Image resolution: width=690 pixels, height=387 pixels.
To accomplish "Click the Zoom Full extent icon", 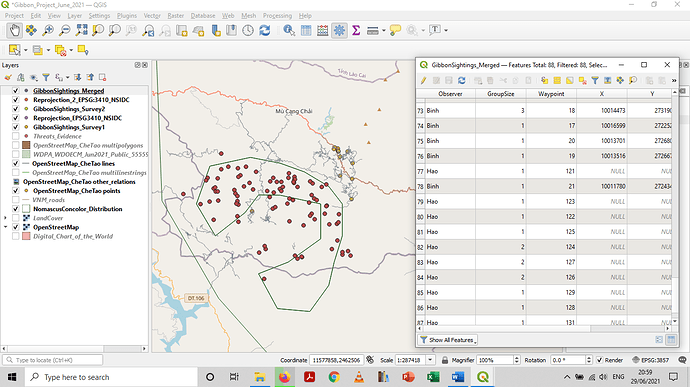I will pos(81,30).
